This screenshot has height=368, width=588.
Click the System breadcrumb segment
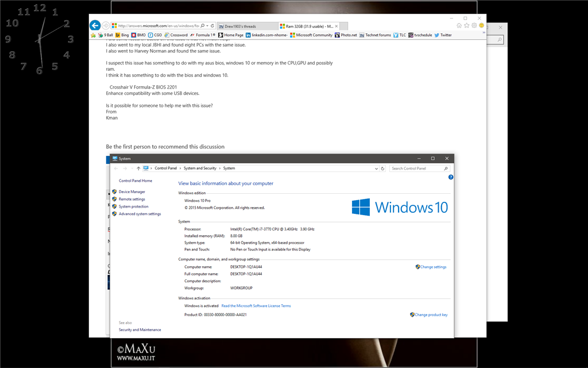point(229,168)
